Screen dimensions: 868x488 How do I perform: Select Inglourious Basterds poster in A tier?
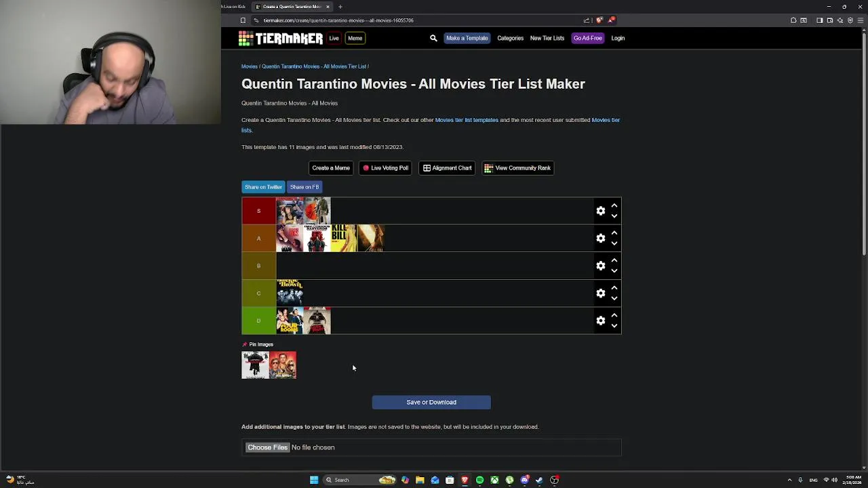(317, 239)
